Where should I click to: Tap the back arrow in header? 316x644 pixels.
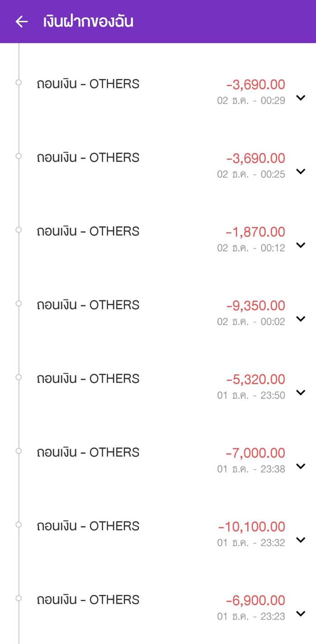(x=22, y=22)
